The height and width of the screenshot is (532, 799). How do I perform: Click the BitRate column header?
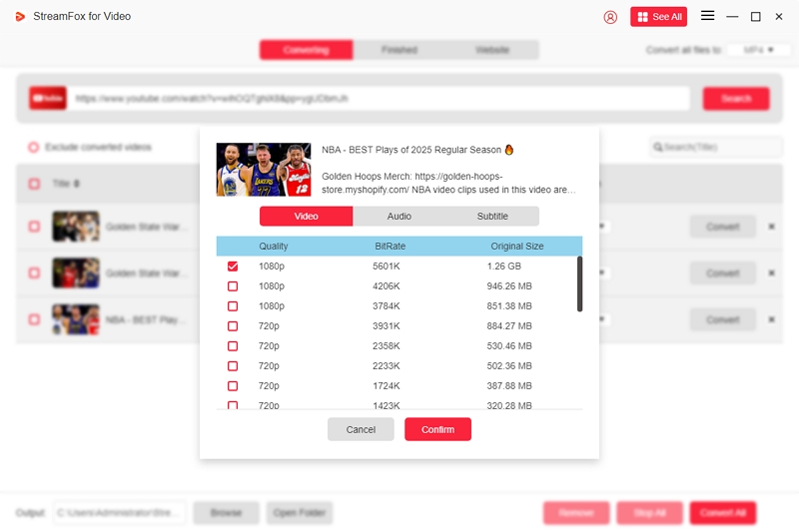pyautogui.click(x=390, y=246)
